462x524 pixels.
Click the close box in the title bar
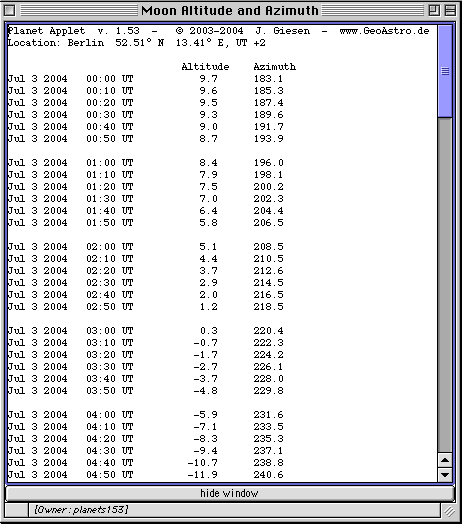pyautogui.click(x=9, y=11)
